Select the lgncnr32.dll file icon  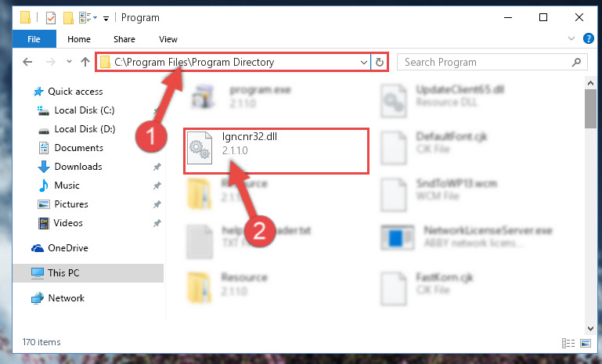pos(200,148)
